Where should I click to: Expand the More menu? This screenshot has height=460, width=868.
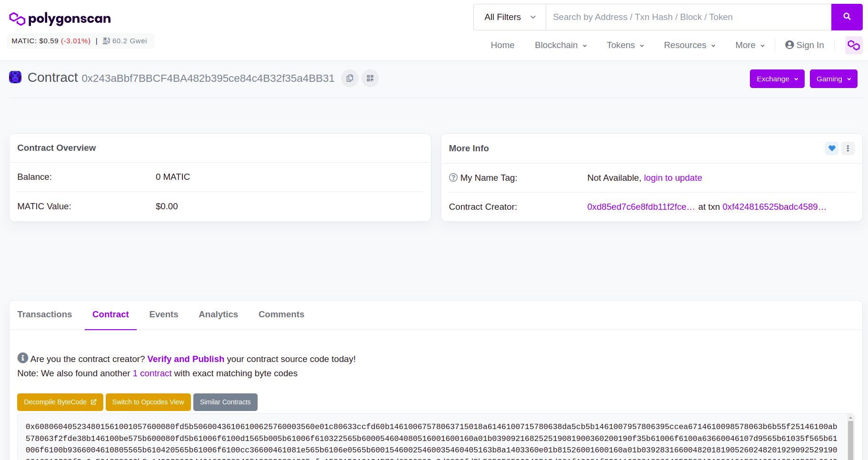750,45
